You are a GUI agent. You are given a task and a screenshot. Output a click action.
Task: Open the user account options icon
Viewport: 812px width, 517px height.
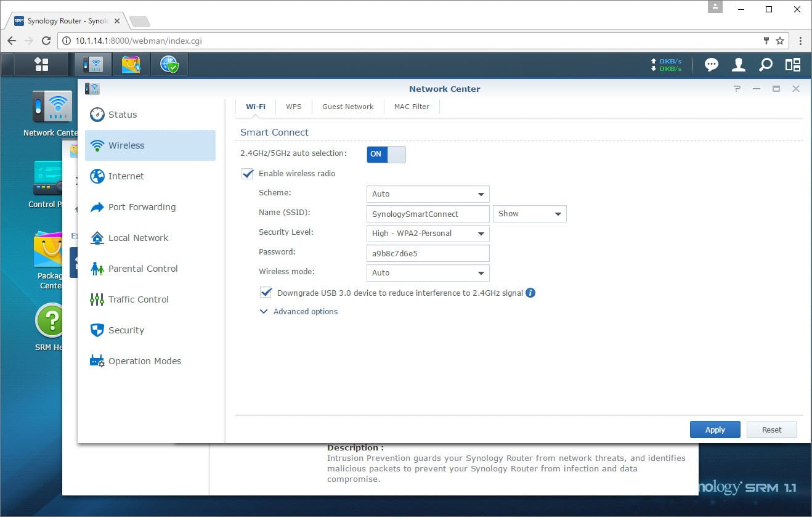pos(738,64)
